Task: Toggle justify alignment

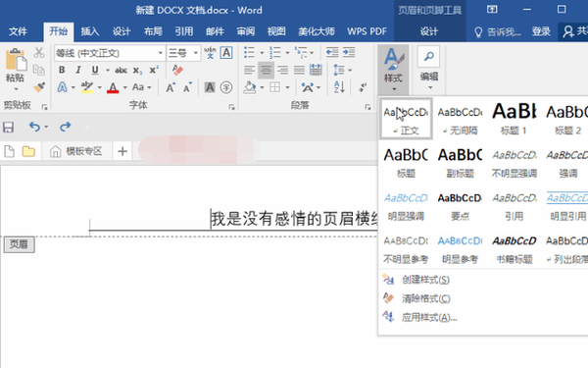Action: point(299,70)
